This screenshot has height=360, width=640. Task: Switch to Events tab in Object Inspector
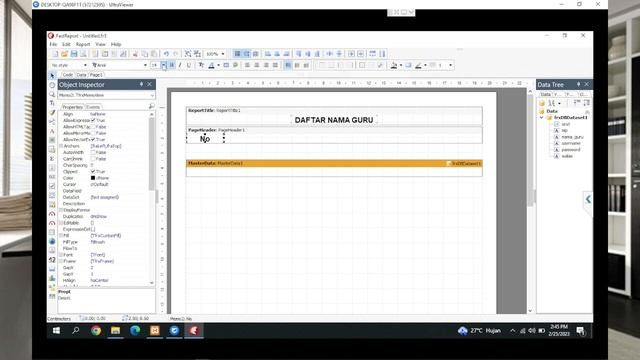point(93,107)
